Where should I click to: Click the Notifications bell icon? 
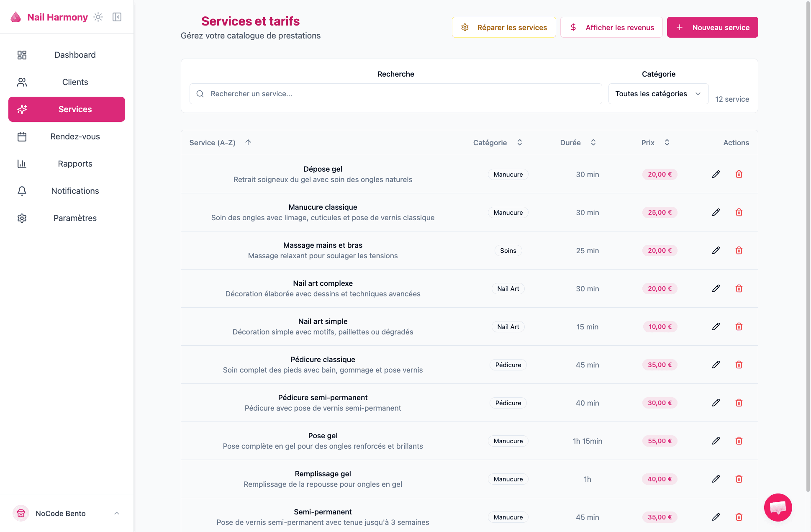(x=22, y=191)
